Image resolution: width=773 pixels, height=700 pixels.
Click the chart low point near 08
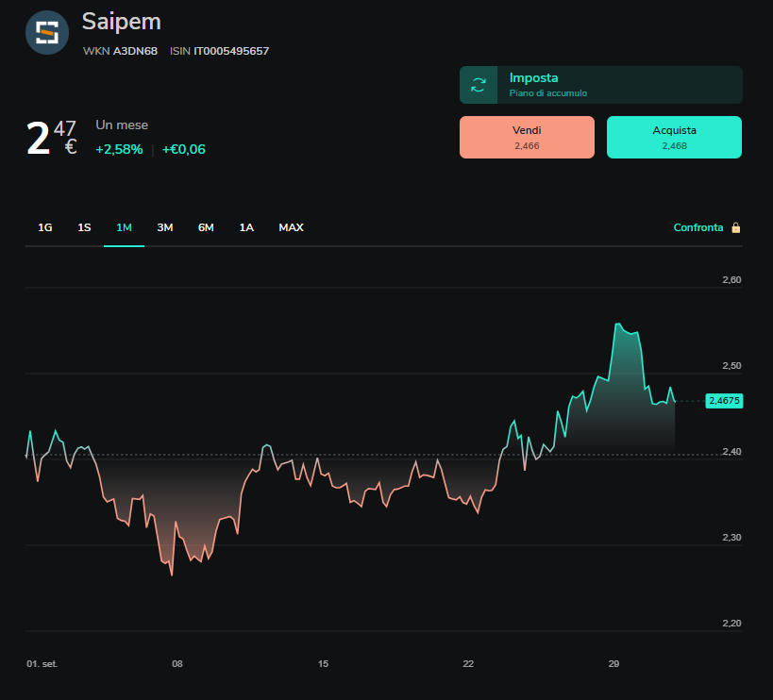pyautogui.click(x=172, y=575)
